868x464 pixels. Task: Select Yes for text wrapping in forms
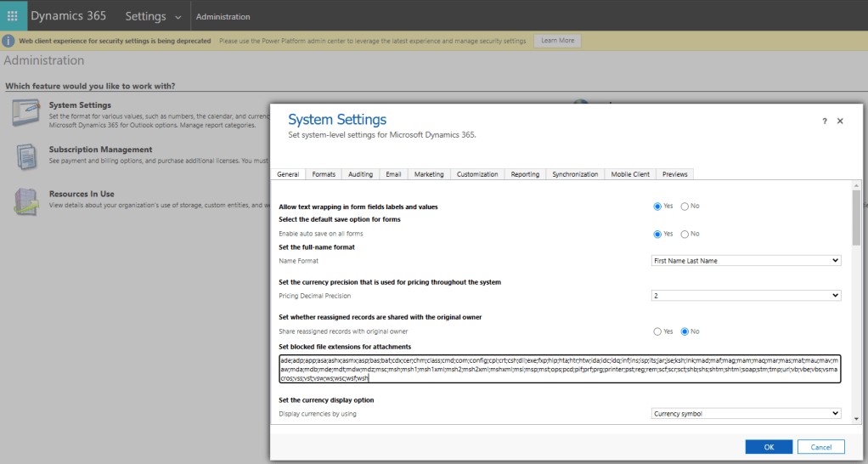[657, 207]
